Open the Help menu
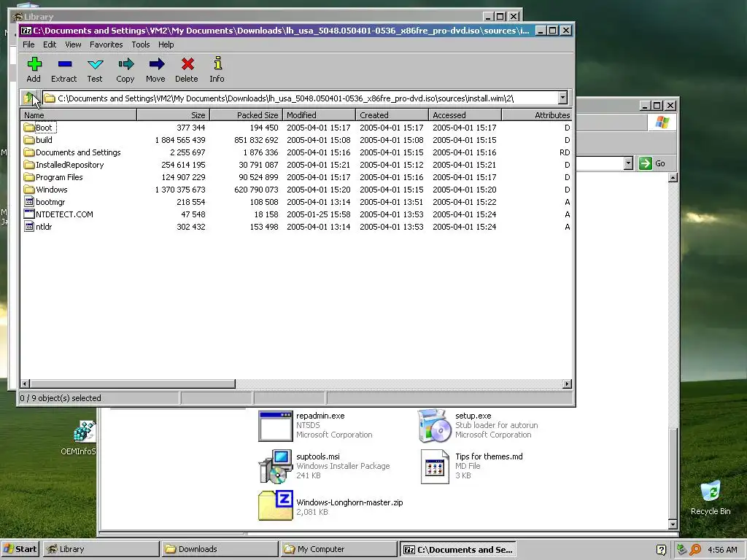This screenshot has width=747, height=560. [166, 44]
